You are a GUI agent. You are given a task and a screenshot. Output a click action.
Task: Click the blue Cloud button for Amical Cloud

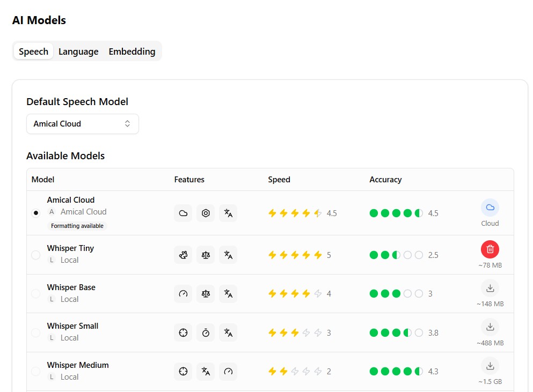coord(490,208)
